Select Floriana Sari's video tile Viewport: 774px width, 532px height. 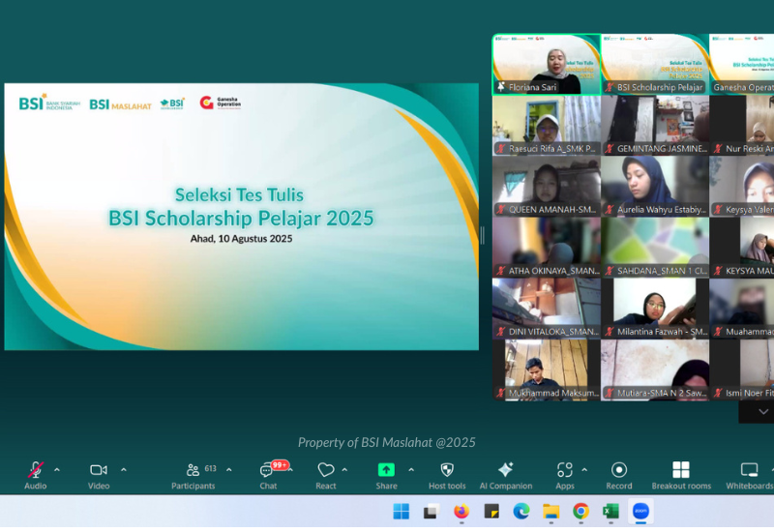click(546, 65)
